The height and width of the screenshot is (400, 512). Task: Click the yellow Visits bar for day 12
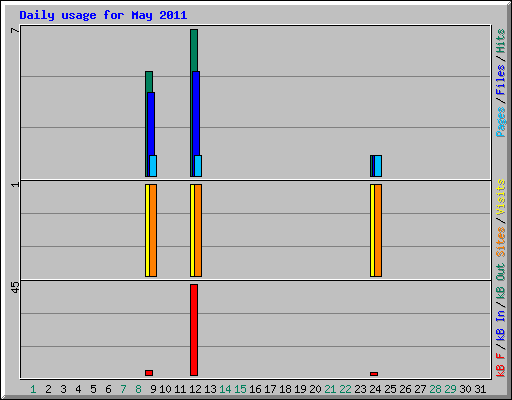[x=192, y=230]
